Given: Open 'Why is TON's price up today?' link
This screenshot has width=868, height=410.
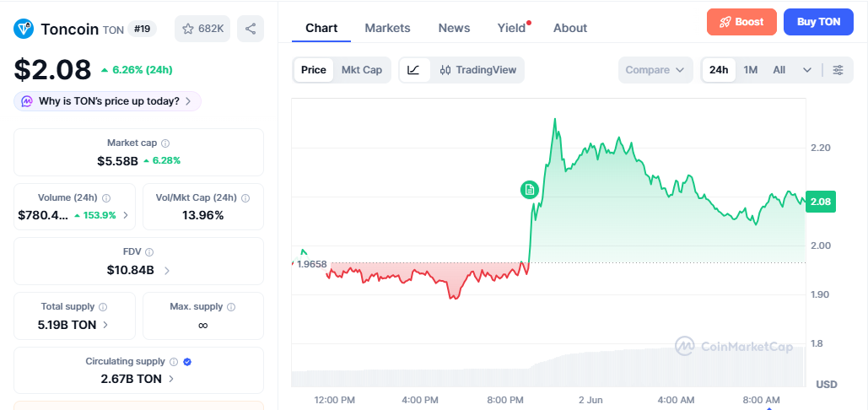Looking at the screenshot, I should [x=107, y=101].
